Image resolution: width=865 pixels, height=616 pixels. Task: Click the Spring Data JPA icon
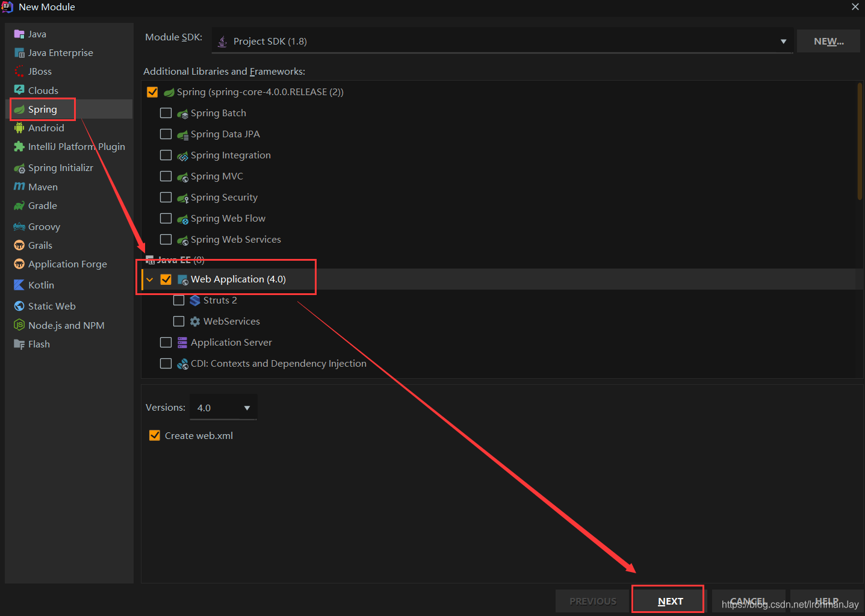click(183, 135)
